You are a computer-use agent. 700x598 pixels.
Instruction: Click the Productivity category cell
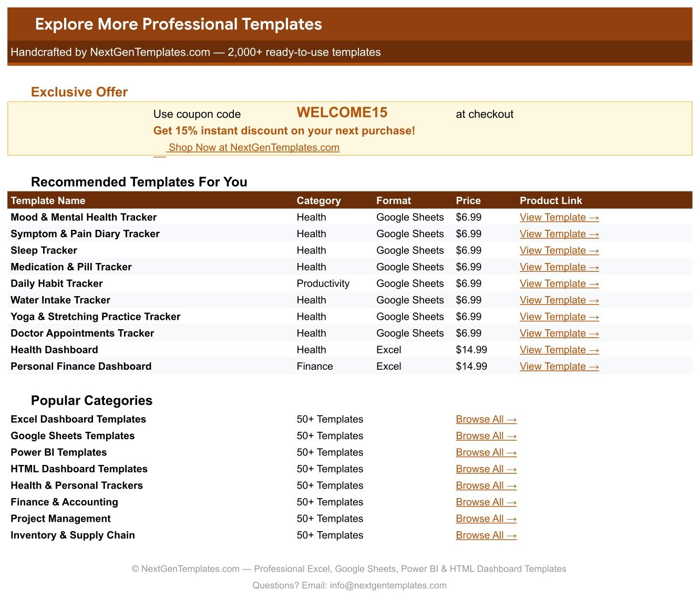pyautogui.click(x=323, y=283)
